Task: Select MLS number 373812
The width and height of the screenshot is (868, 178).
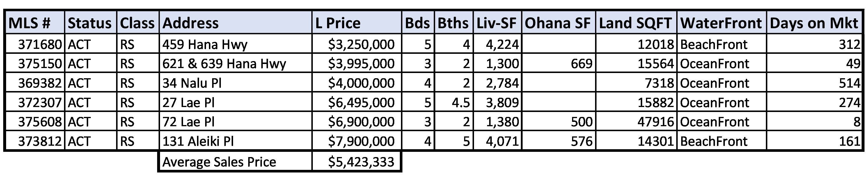Action: tap(40, 141)
